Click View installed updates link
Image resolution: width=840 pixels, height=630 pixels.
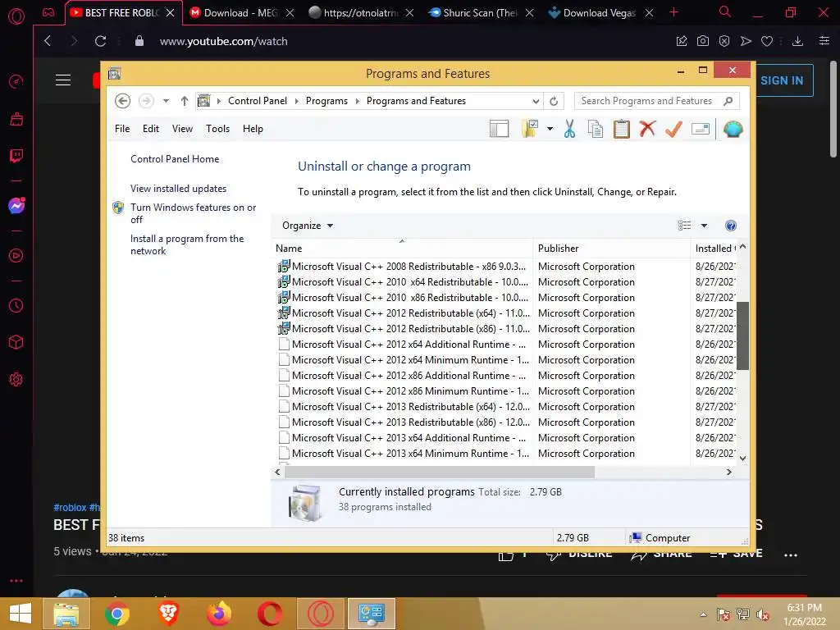pyautogui.click(x=178, y=189)
